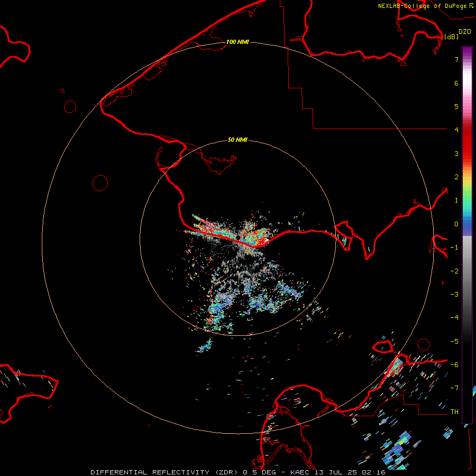
Task: Click the -4 value on the color scale
Action: (454, 317)
